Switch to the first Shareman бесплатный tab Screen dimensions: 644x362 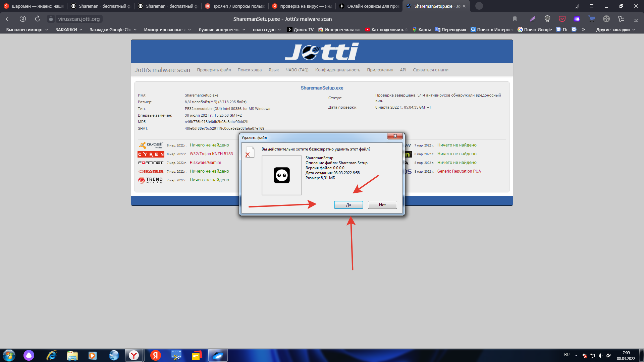[x=101, y=6]
